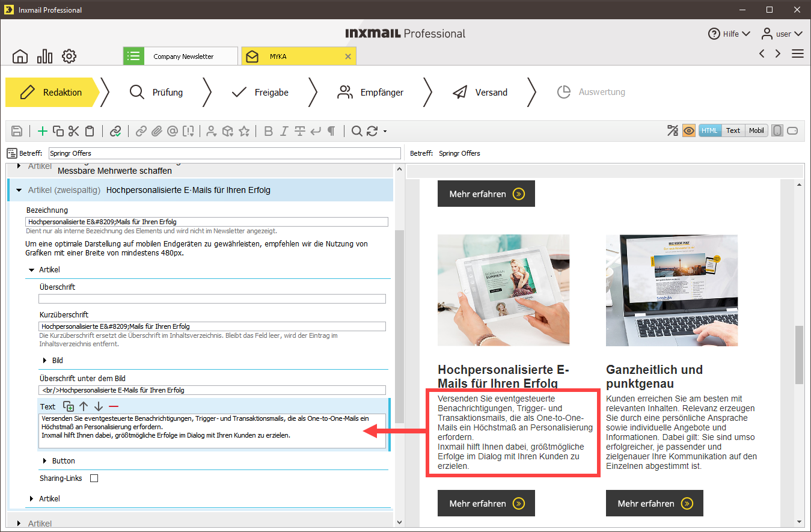Image resolution: width=811 pixels, height=532 pixels.
Task: Click the Paste clipboard icon
Action: pos(90,131)
